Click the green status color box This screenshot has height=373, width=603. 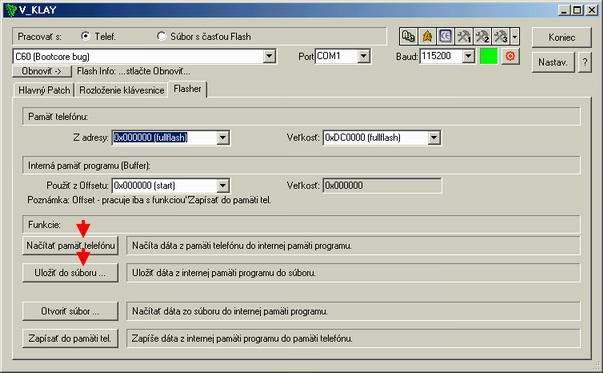pyautogui.click(x=488, y=57)
